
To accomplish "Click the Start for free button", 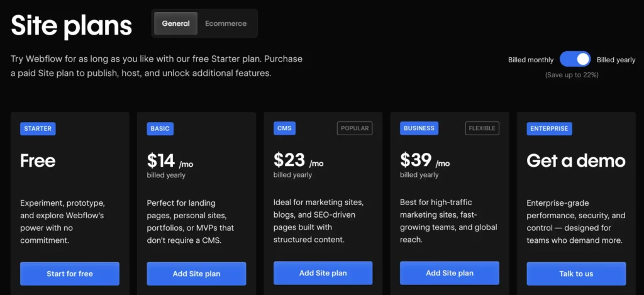I will pyautogui.click(x=70, y=274).
